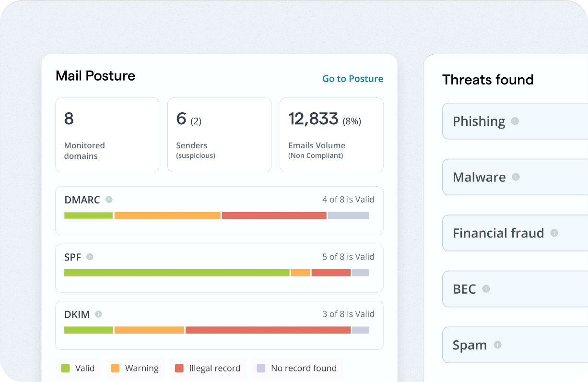Toggle the No record found legend
This screenshot has width=588, height=382.
pos(297,368)
